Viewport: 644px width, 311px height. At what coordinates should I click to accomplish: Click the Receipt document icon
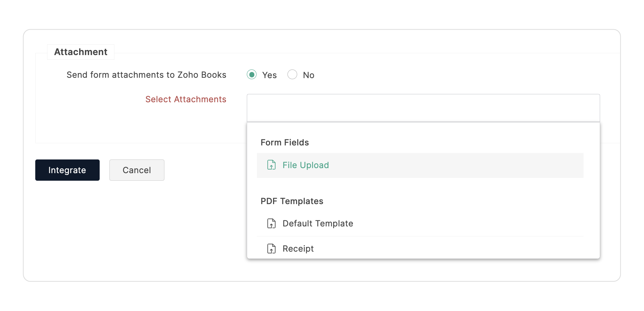(x=271, y=249)
